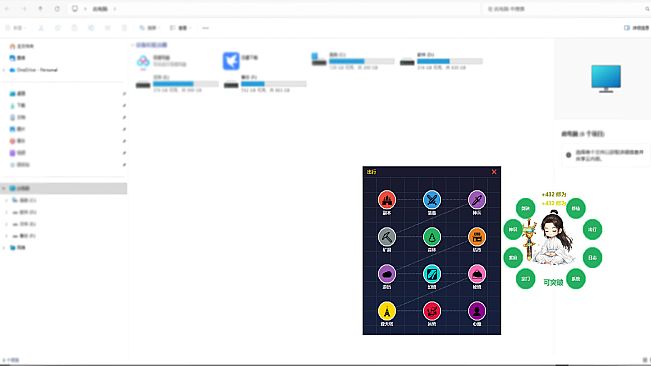The image size is (651, 366).
Task: Select the green gourd icon
Action: pos(432,237)
